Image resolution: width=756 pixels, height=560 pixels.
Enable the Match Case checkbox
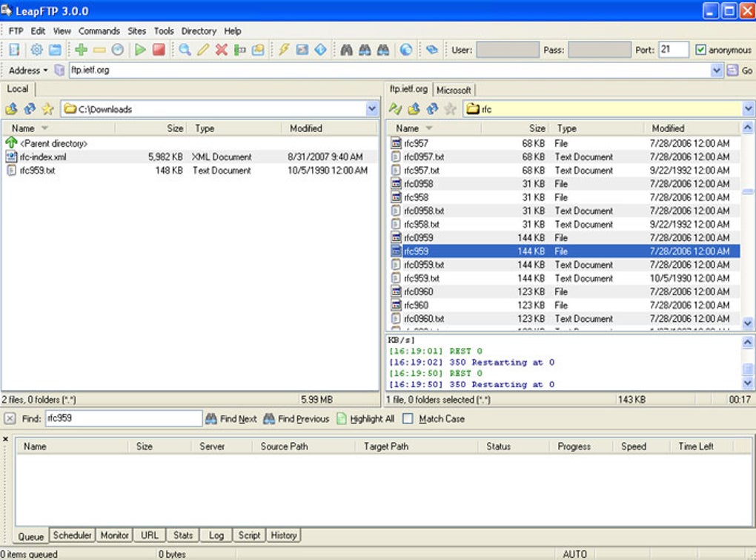pyautogui.click(x=408, y=418)
